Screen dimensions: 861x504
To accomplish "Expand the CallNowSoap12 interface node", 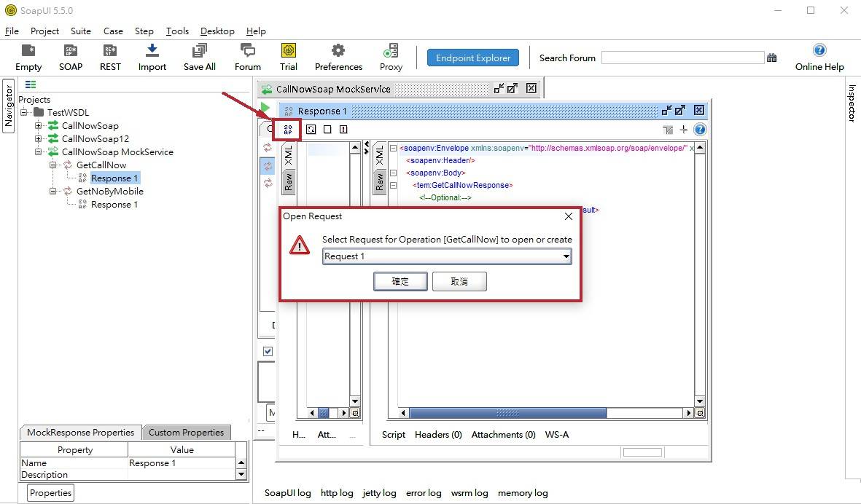I will click(x=39, y=139).
